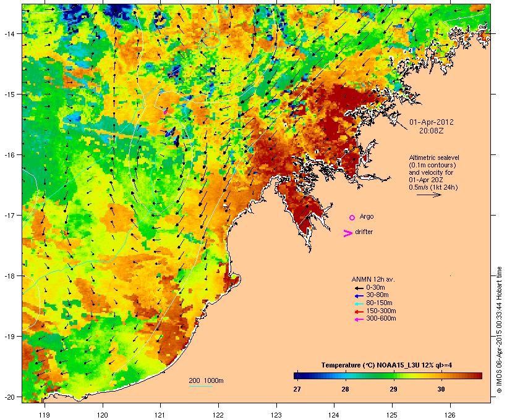Click the colorbar tick label 28
Image resolution: width=507 pixels, height=420 pixels.
tap(345, 389)
